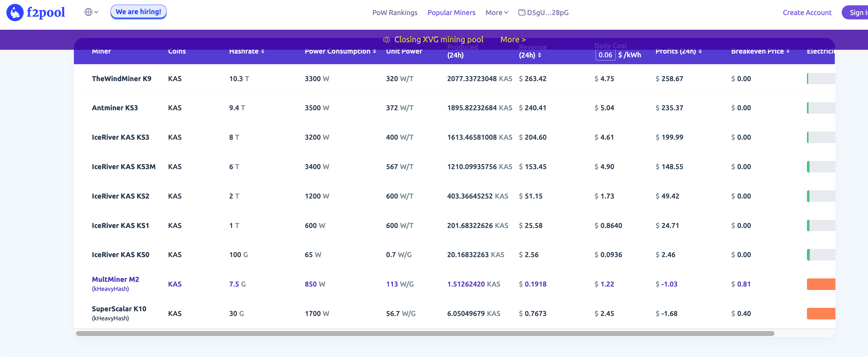Select the IceRiver KAS KS3M miner name
The height and width of the screenshot is (357, 868).
[x=123, y=167]
